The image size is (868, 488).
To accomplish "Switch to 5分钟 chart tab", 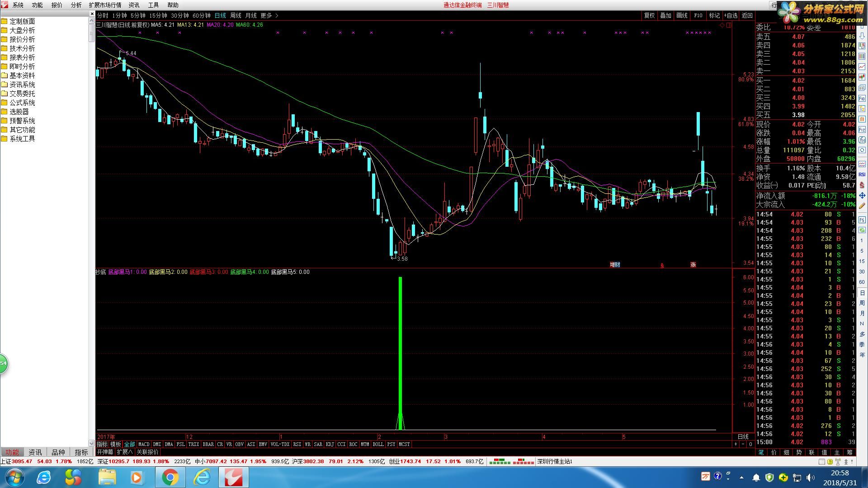I will click(138, 15).
